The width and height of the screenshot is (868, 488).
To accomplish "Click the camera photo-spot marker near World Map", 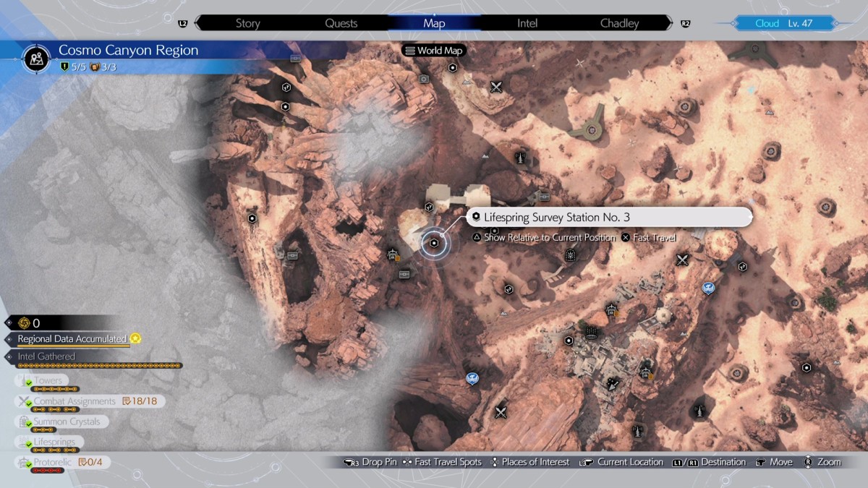I will pos(425,79).
